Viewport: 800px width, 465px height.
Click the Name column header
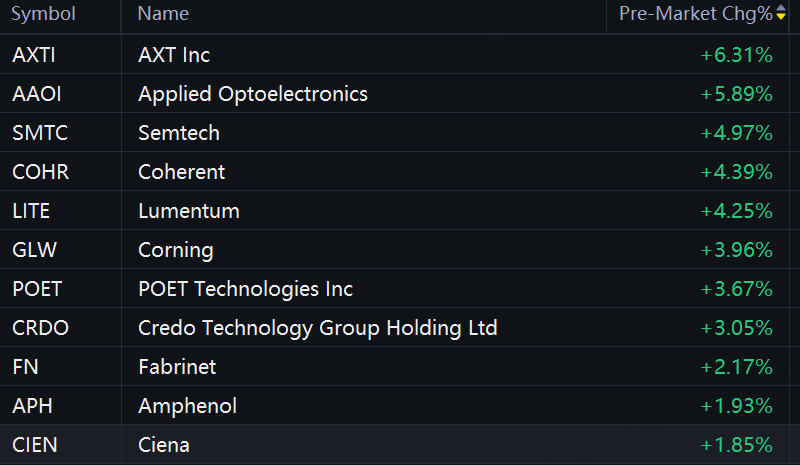click(x=163, y=14)
